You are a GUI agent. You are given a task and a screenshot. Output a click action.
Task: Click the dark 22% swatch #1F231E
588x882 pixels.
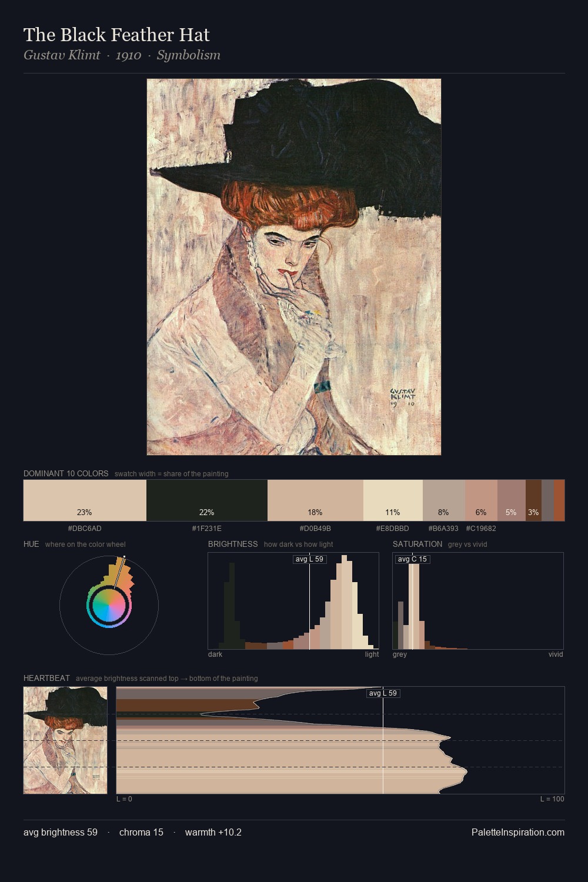pos(207,500)
